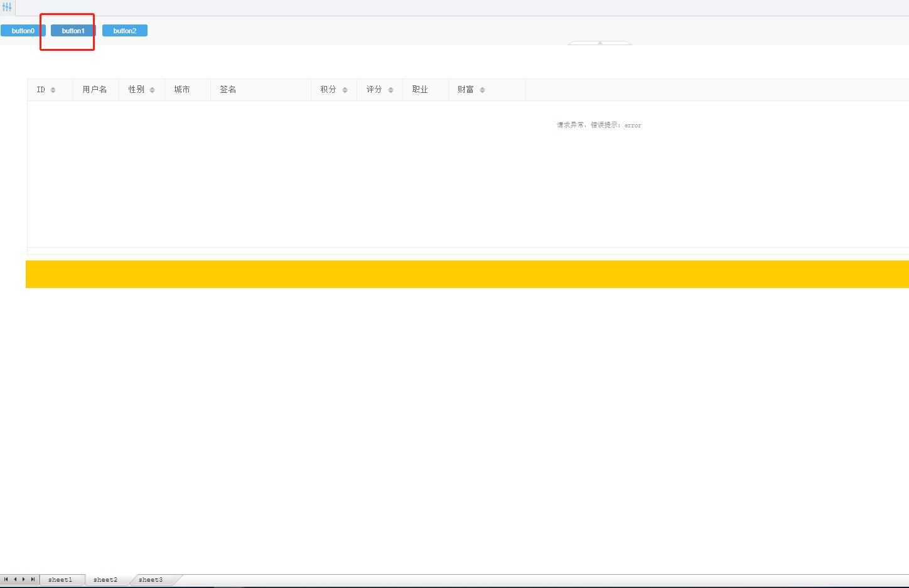Switch to the sheet1 tab
Screen dimensions: 909x588
tap(61, 580)
